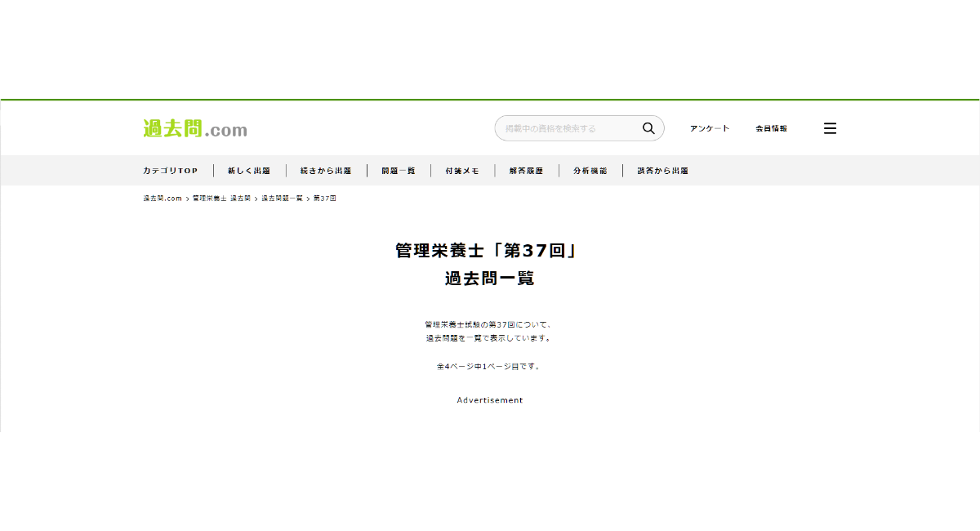Image resolution: width=980 pixels, height=531 pixels.
Task: Click the magnifying glass search icon
Action: 648,128
